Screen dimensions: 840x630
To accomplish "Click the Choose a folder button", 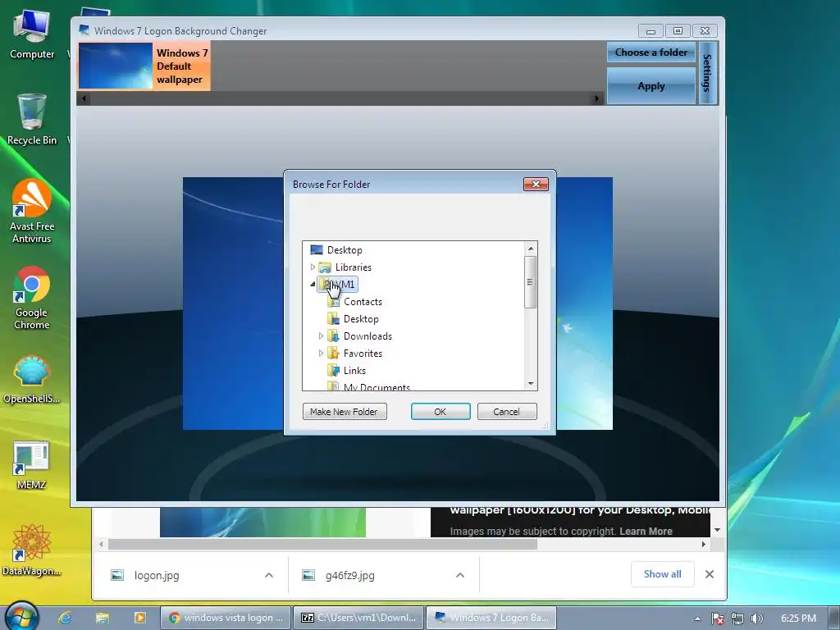I will tap(651, 52).
